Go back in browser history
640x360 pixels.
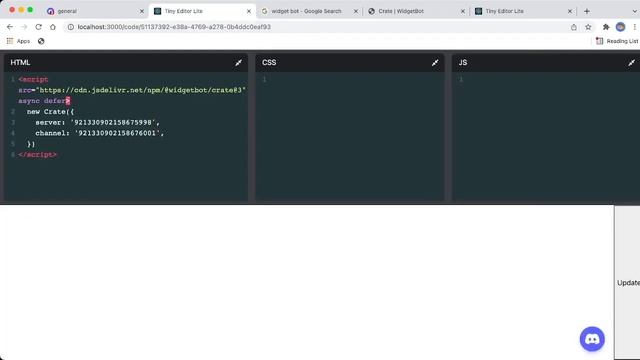pyautogui.click(x=10, y=27)
